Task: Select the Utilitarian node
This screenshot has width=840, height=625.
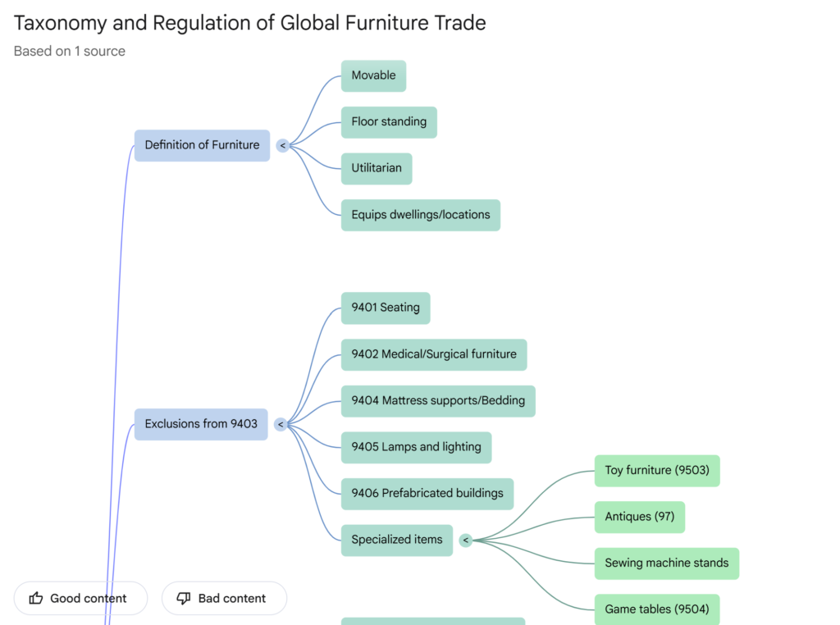Action: tap(377, 168)
